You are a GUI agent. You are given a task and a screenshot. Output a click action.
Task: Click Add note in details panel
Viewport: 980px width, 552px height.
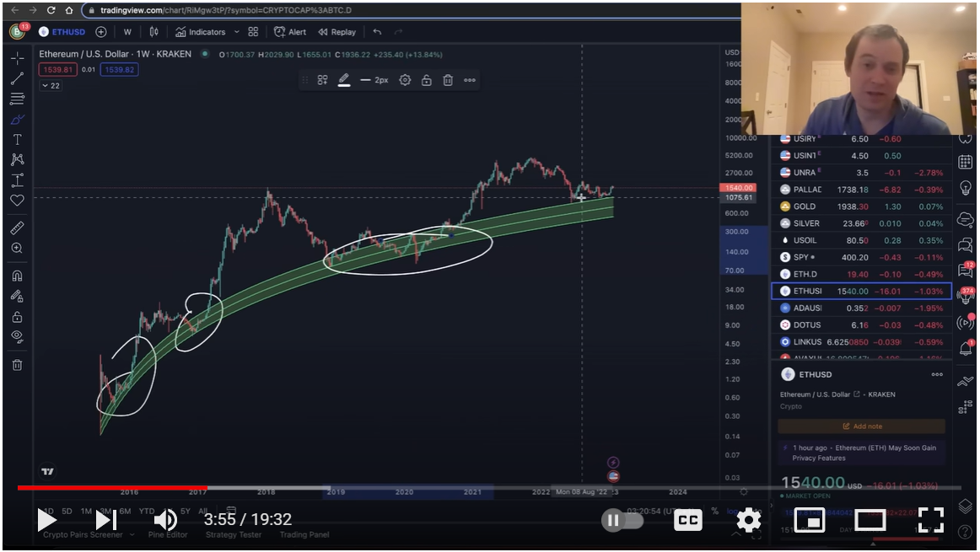point(860,426)
